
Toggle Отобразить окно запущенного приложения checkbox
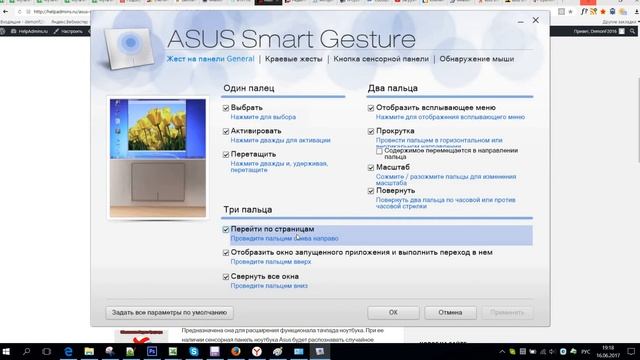(226, 253)
